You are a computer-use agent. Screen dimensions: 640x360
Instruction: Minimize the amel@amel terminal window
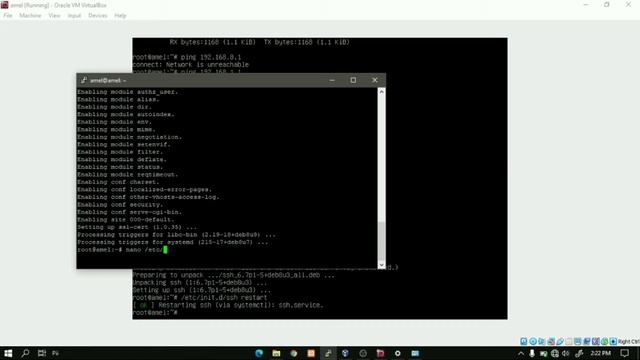332,80
